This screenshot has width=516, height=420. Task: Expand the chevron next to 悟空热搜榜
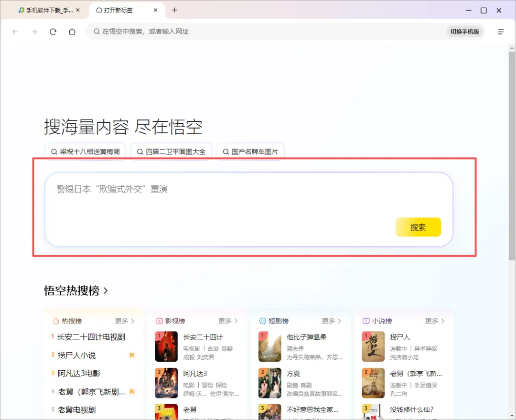[x=106, y=291]
